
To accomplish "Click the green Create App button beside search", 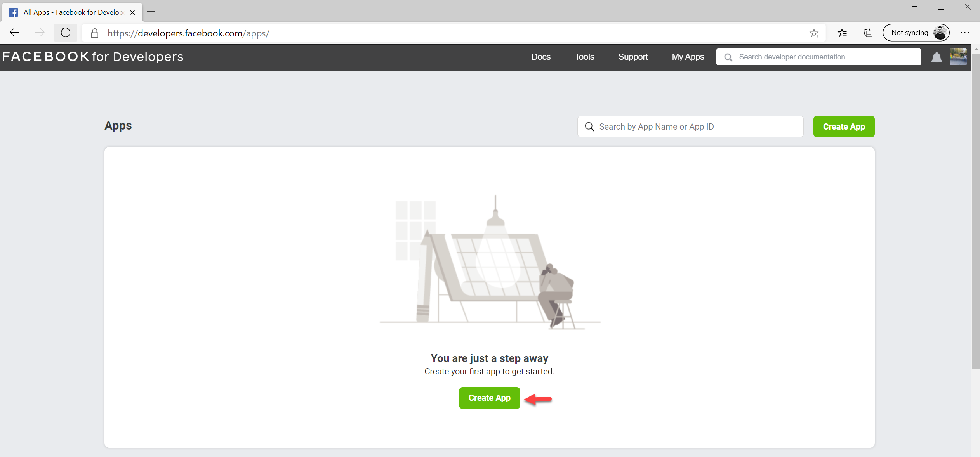I will point(844,126).
